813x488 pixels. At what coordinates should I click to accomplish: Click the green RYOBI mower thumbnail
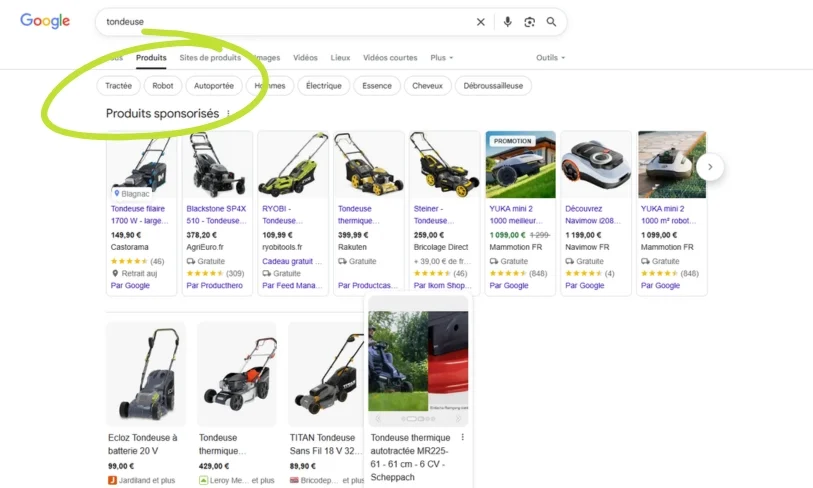coord(293,164)
